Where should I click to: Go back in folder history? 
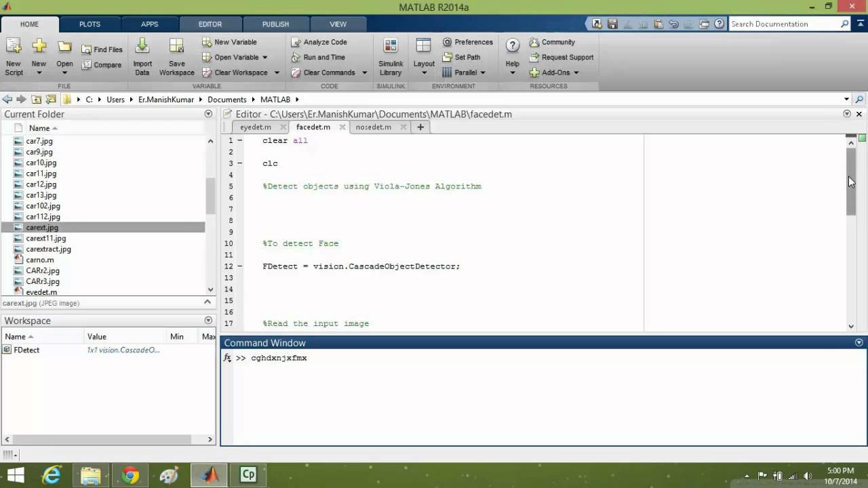(x=7, y=99)
